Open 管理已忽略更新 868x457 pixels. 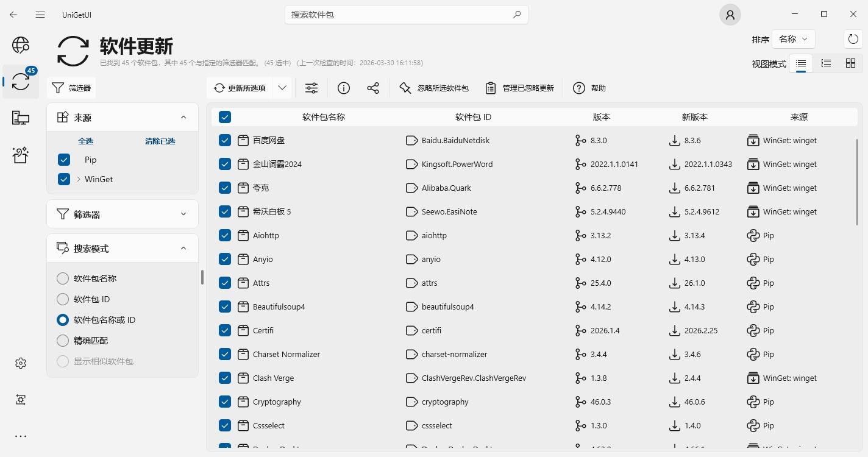(x=520, y=88)
